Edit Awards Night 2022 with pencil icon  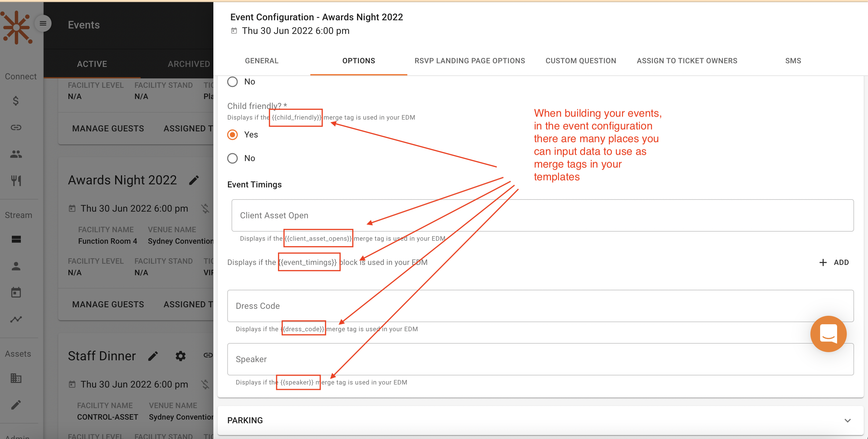click(x=194, y=180)
